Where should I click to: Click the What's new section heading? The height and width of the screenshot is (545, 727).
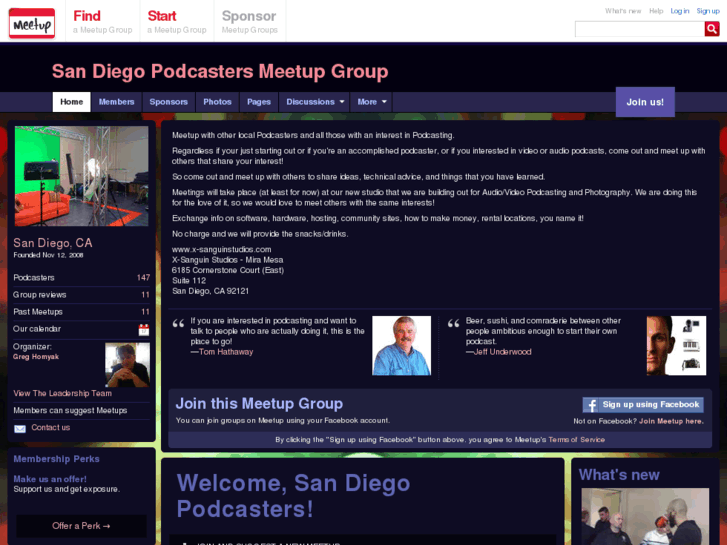click(619, 475)
